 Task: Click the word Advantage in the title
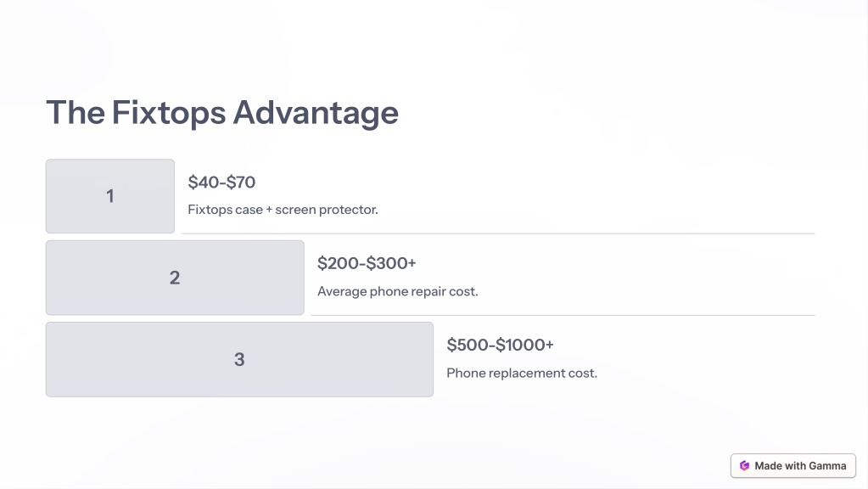[316, 113]
